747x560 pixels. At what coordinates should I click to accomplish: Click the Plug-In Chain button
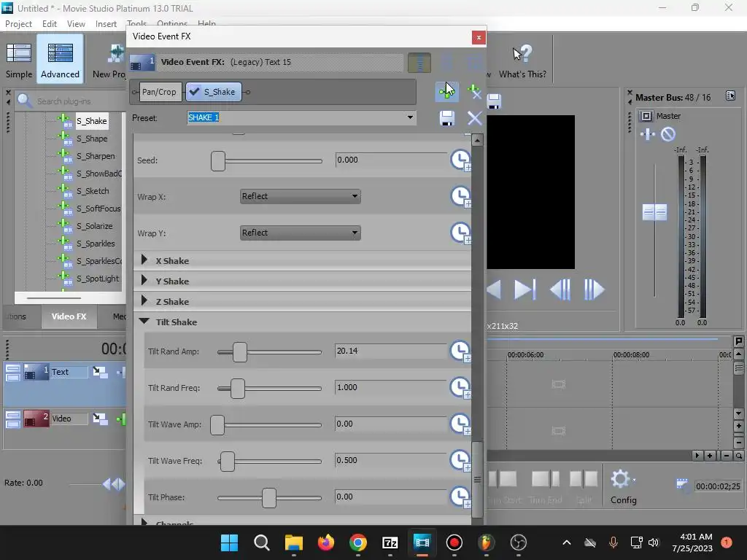447,91
